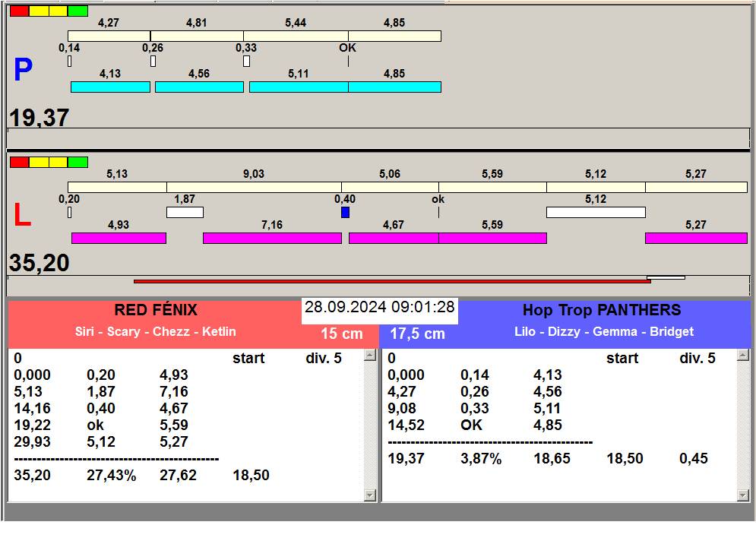
Task: Click the green start light in lane P
Action: (77, 11)
